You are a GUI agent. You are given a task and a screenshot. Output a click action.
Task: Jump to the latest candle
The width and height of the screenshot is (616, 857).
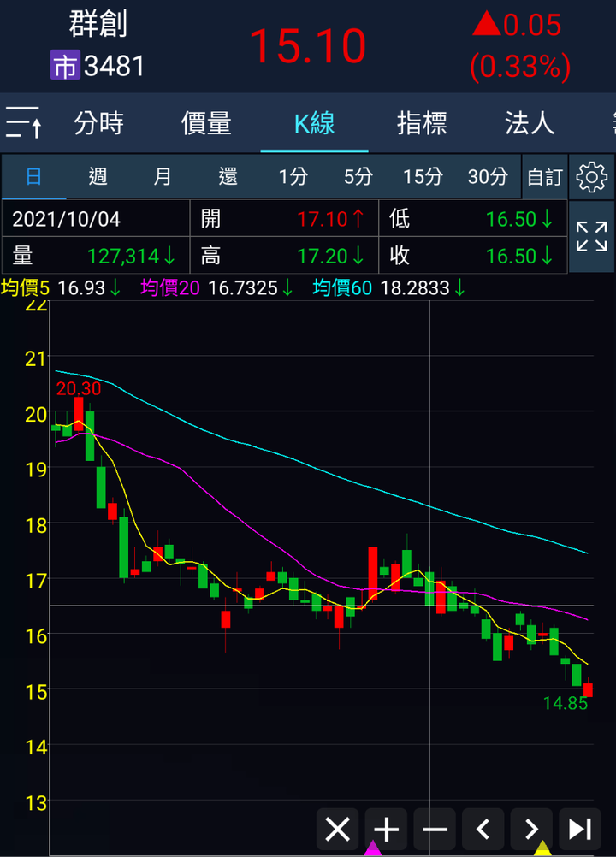click(x=580, y=830)
